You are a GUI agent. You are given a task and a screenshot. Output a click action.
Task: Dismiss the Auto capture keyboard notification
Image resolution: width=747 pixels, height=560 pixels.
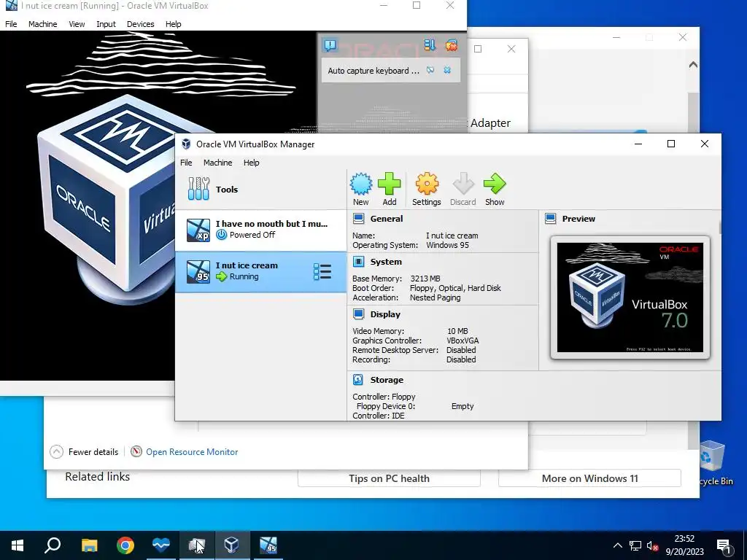pyautogui.click(x=447, y=70)
